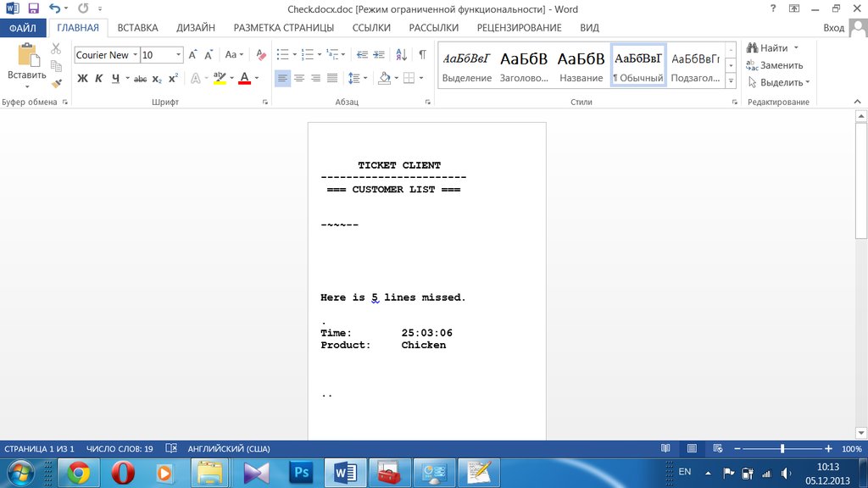
Task: Toggle italic formatting (К)
Action: click(98, 79)
